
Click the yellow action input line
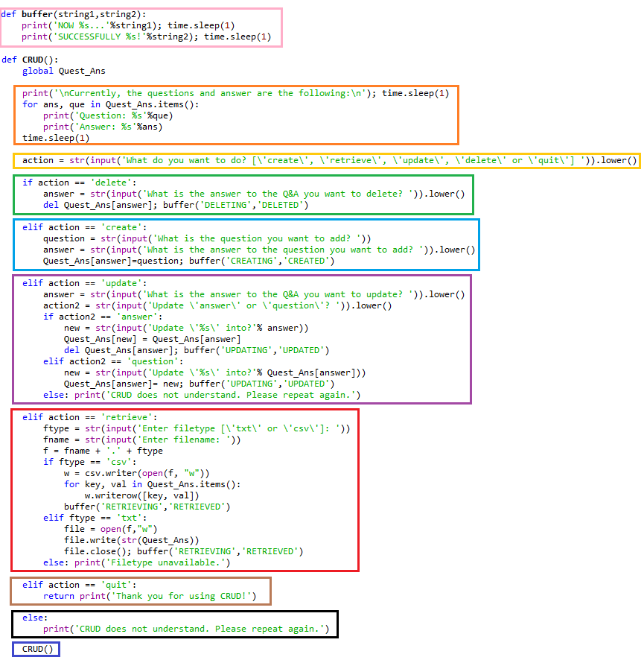[320, 159]
